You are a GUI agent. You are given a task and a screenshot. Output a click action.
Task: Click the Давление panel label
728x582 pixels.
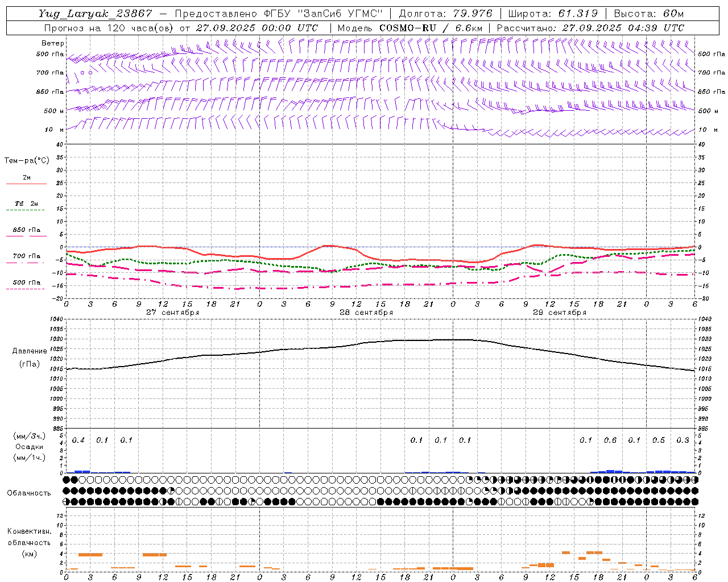pos(30,351)
